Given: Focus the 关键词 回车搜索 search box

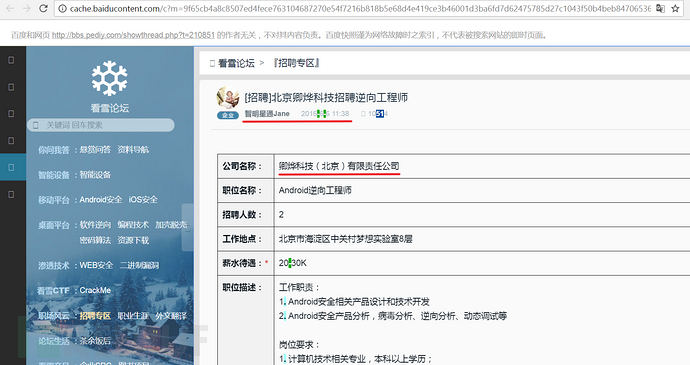Looking at the screenshot, I should pos(101,125).
